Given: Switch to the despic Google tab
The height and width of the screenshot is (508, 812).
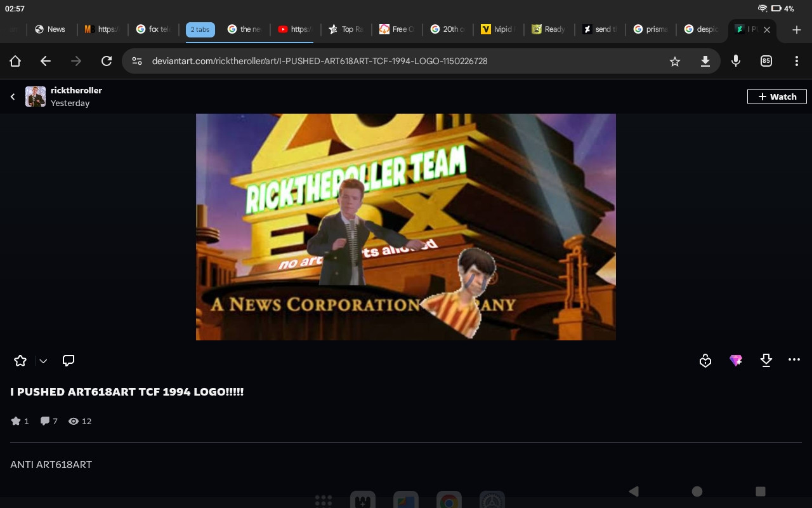Looking at the screenshot, I should coord(702,29).
